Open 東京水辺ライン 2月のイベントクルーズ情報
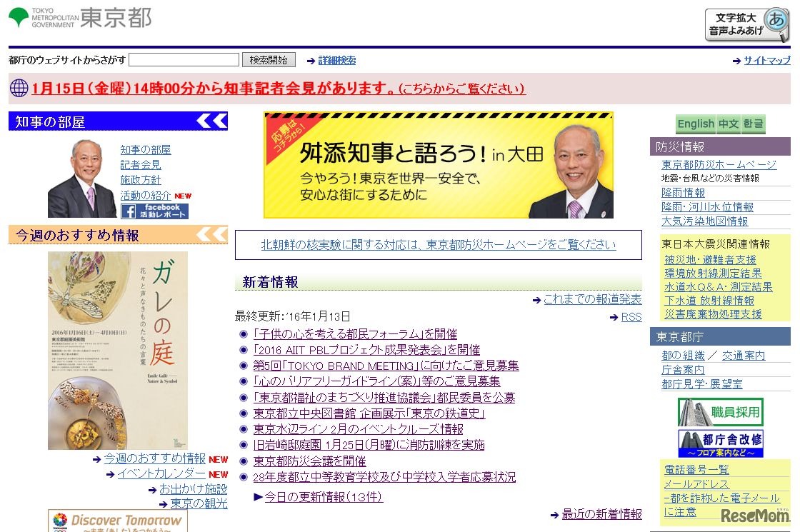Image resolution: width=800 pixels, height=532 pixels. (x=358, y=429)
